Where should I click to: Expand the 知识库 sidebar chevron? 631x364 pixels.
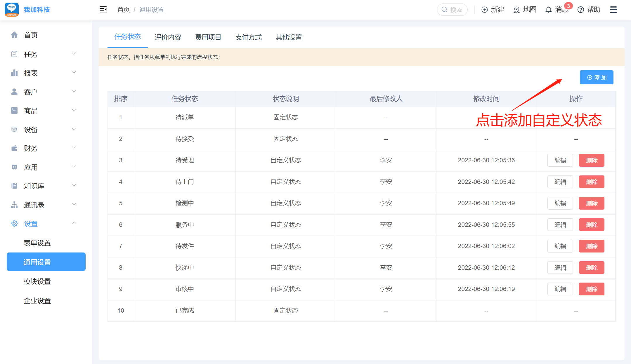[74, 185]
